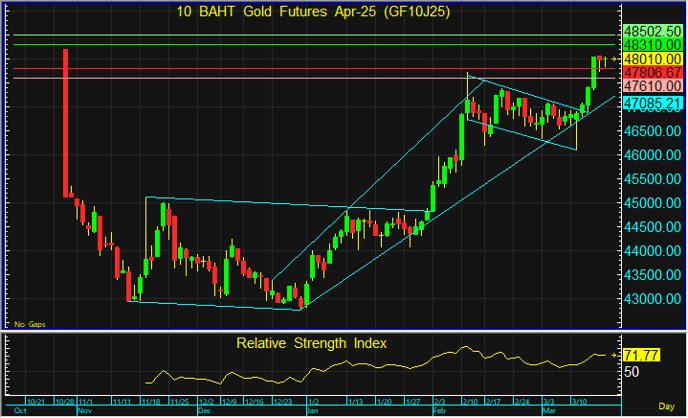Click the Nov month label on time axis
Image resolution: width=688 pixels, height=418 pixels.
click(84, 410)
